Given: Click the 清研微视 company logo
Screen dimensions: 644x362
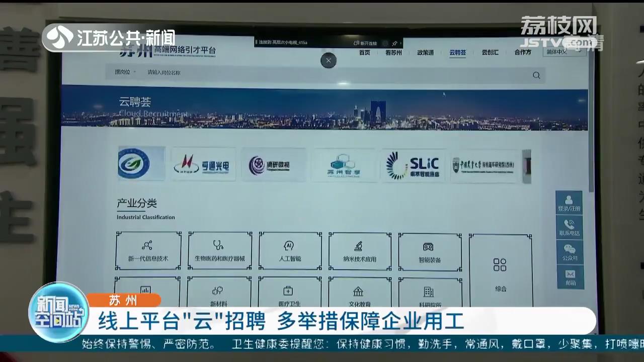Looking at the screenshot, I should point(273,165).
